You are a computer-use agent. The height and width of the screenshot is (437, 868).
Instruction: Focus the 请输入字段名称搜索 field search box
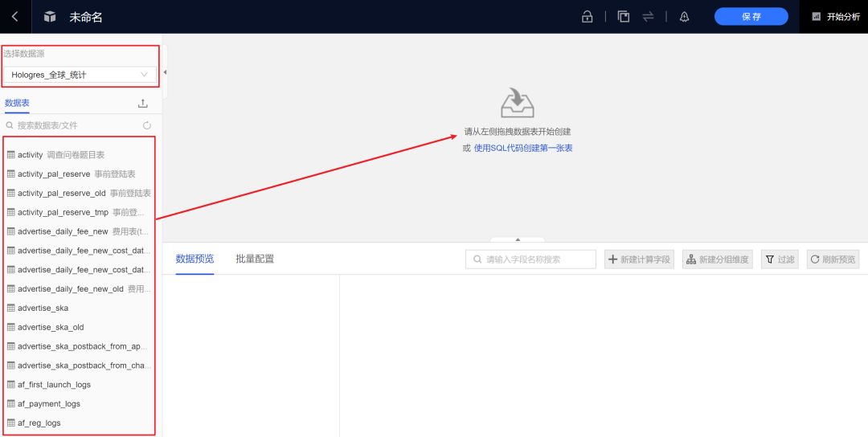click(531, 259)
